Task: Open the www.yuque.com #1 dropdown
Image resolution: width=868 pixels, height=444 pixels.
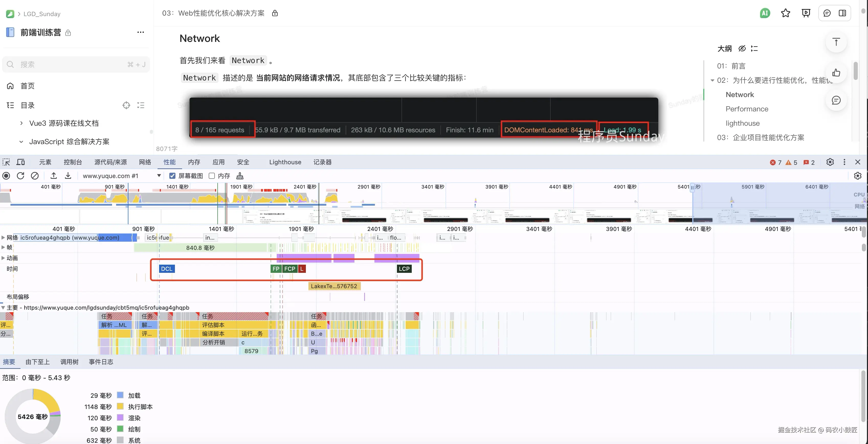Action: (159, 176)
